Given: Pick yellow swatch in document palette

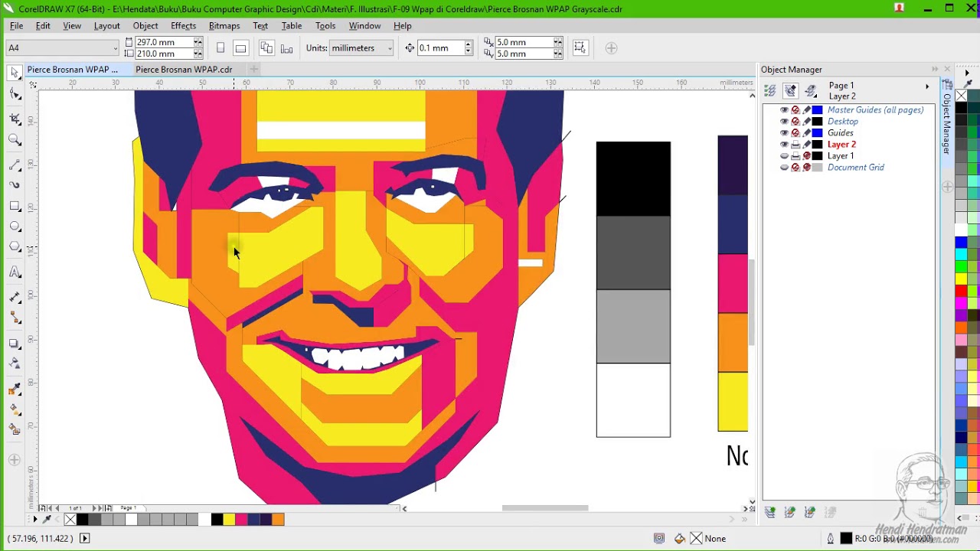Looking at the screenshot, I should click(x=229, y=520).
